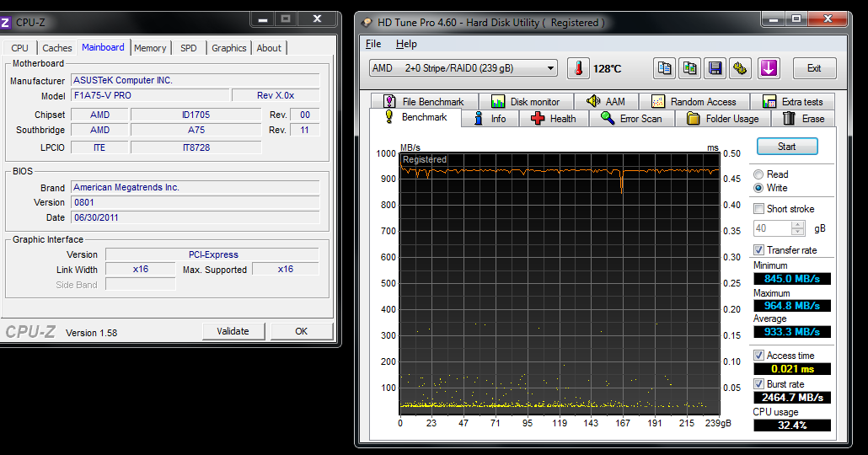Save screenshot using floppy disk icon
The width and height of the screenshot is (868, 455).
[715, 68]
